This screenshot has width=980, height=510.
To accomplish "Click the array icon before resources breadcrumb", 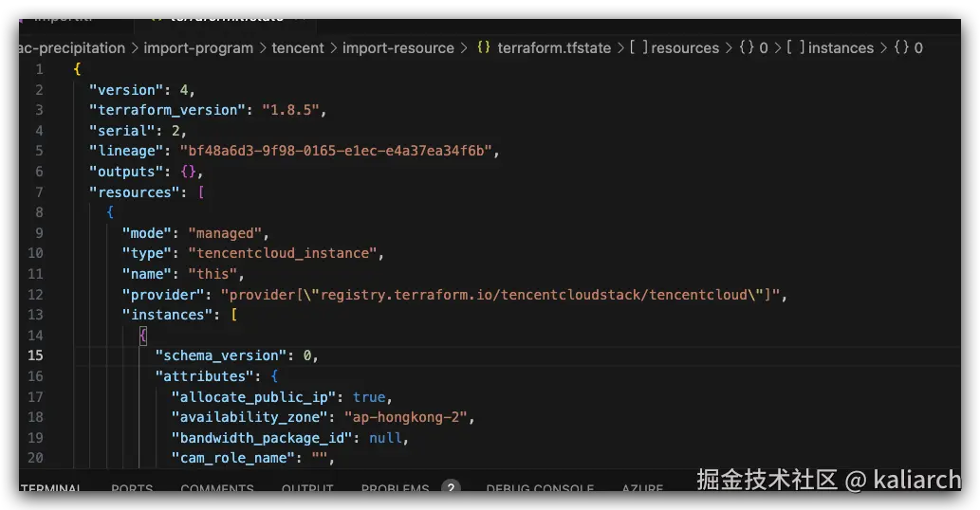I will (638, 47).
